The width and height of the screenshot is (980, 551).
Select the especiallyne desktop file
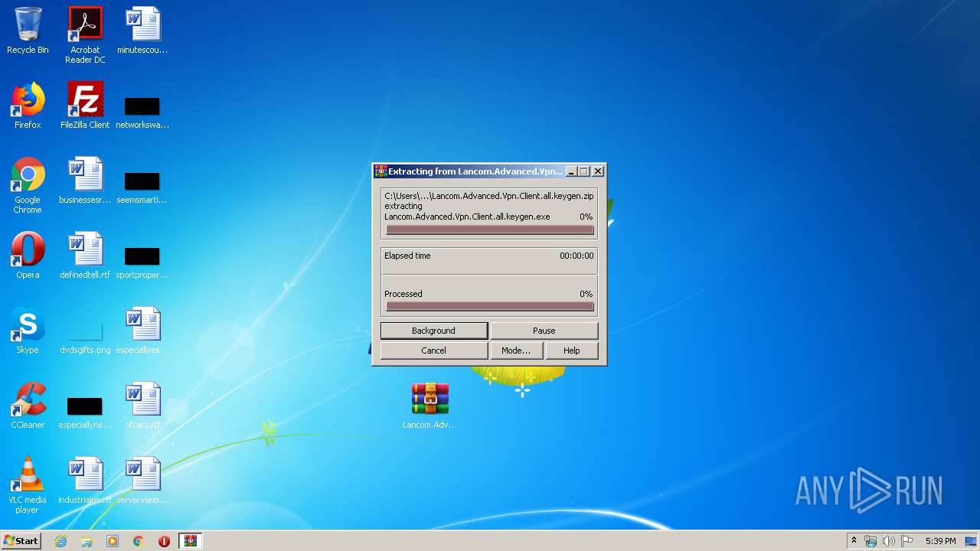pyautogui.click(x=85, y=412)
